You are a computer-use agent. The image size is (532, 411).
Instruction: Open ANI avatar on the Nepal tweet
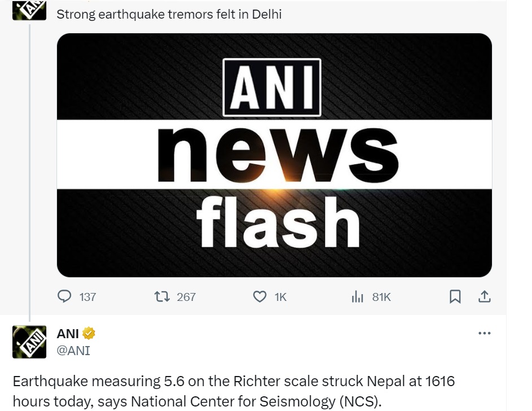click(29, 342)
